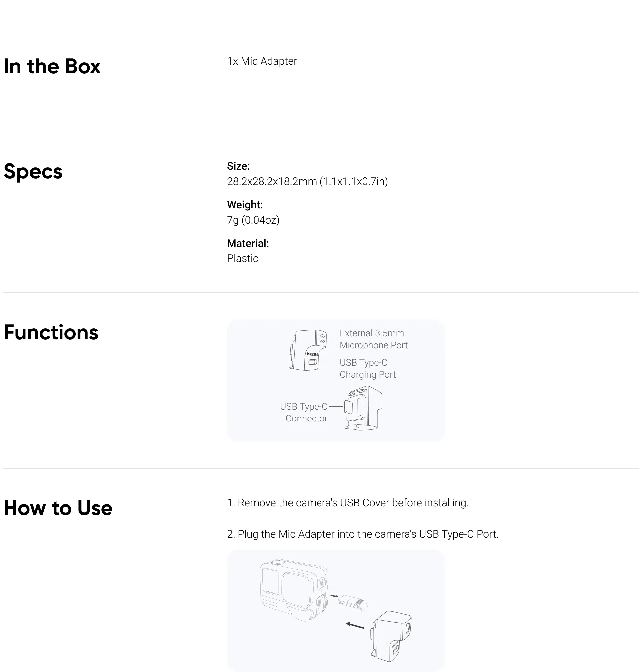Click the 3.5mm microphone port circle in diagram
Viewport: 639px width, 672px height.
tap(322, 339)
